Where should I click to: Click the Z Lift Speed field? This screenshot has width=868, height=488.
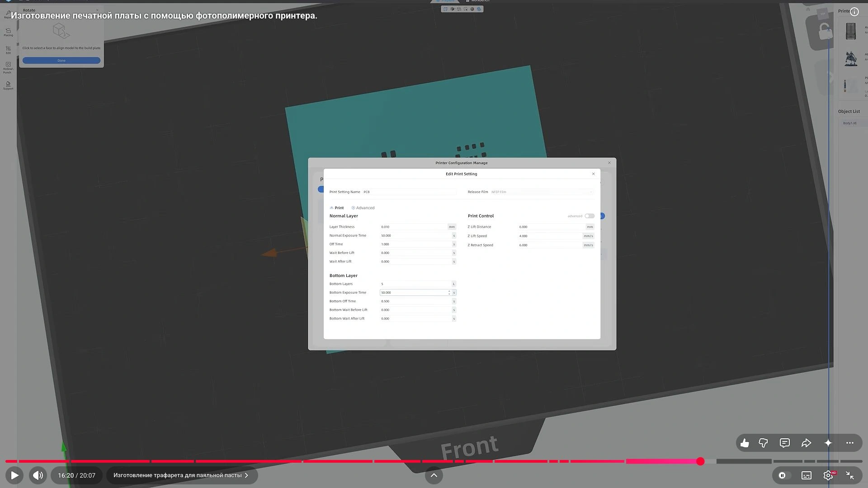point(550,236)
